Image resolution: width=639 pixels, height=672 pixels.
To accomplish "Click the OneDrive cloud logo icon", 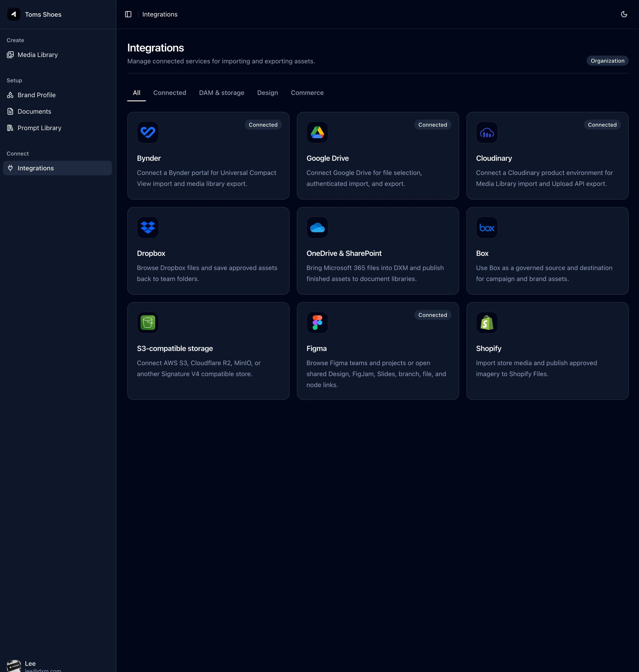I will pyautogui.click(x=317, y=227).
